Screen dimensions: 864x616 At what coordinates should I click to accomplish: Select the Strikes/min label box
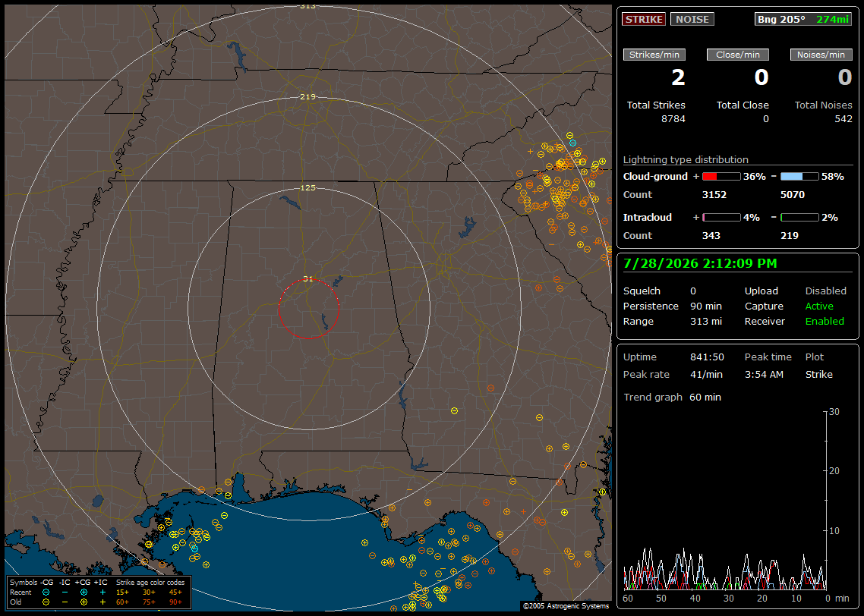coord(654,55)
